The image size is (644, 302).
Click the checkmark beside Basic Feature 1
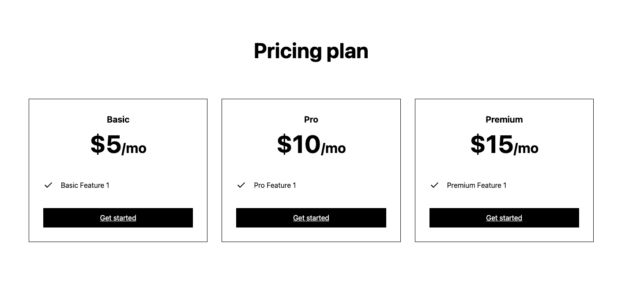pos(48,185)
